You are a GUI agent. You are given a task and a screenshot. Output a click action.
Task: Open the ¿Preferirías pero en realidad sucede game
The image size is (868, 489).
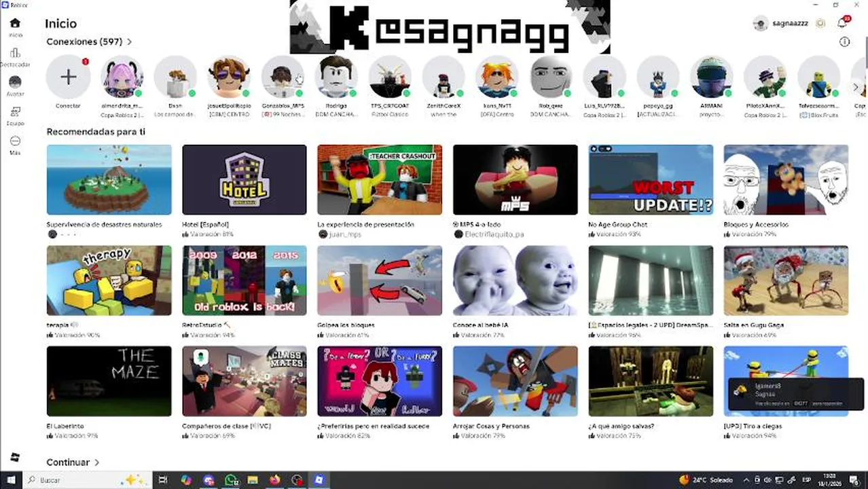pyautogui.click(x=380, y=381)
